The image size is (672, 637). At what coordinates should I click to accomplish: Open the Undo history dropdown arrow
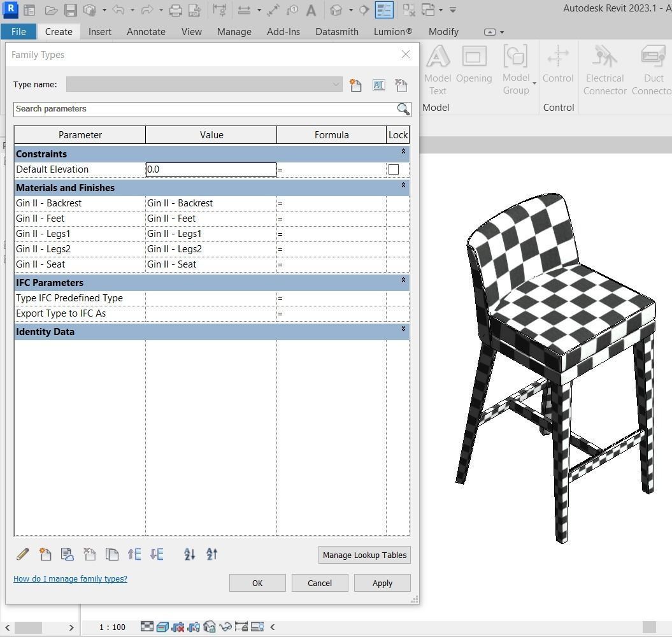coord(132,10)
